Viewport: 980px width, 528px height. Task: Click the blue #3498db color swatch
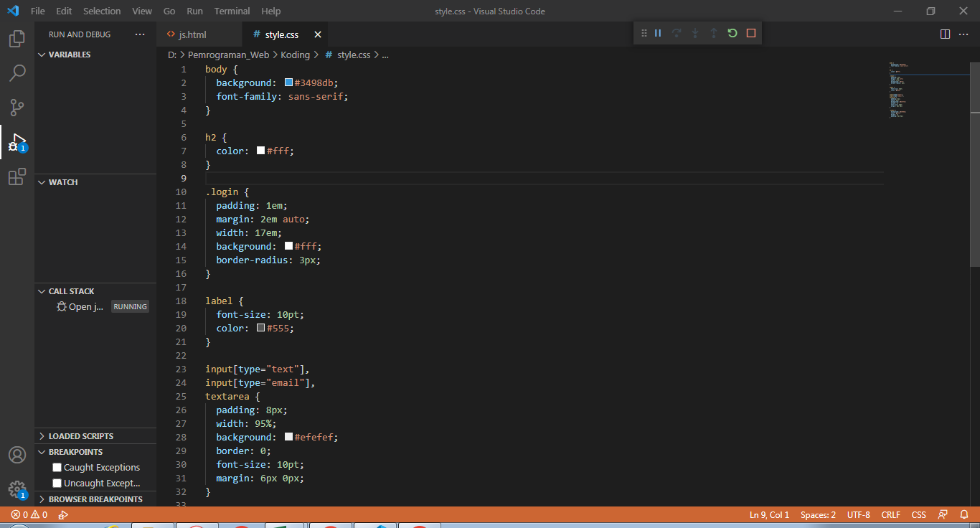(x=288, y=82)
